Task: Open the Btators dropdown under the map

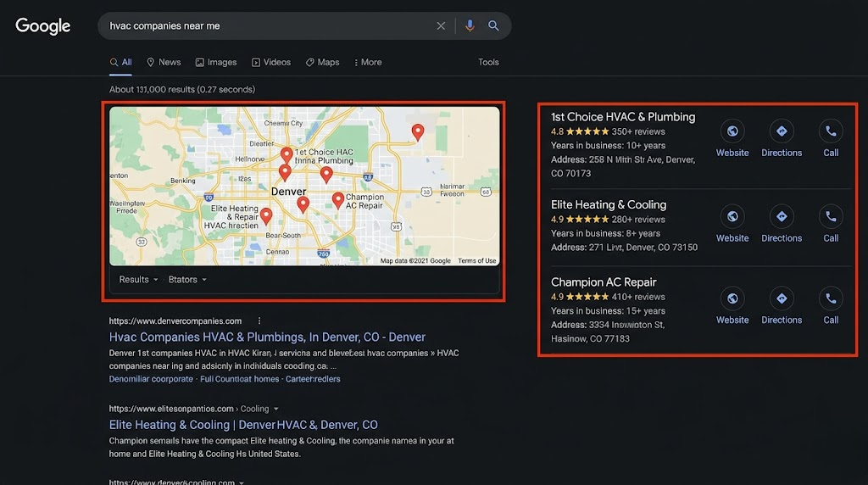Action: (x=187, y=280)
